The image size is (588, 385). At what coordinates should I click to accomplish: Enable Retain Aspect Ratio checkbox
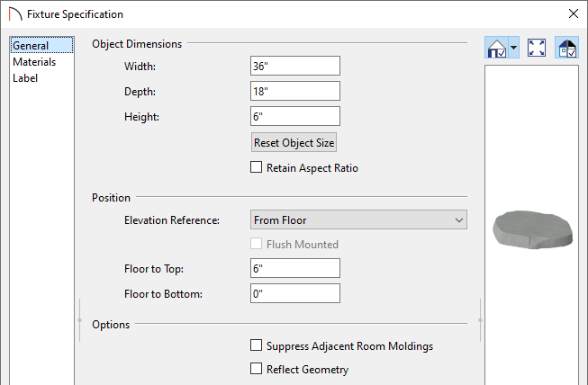click(256, 167)
